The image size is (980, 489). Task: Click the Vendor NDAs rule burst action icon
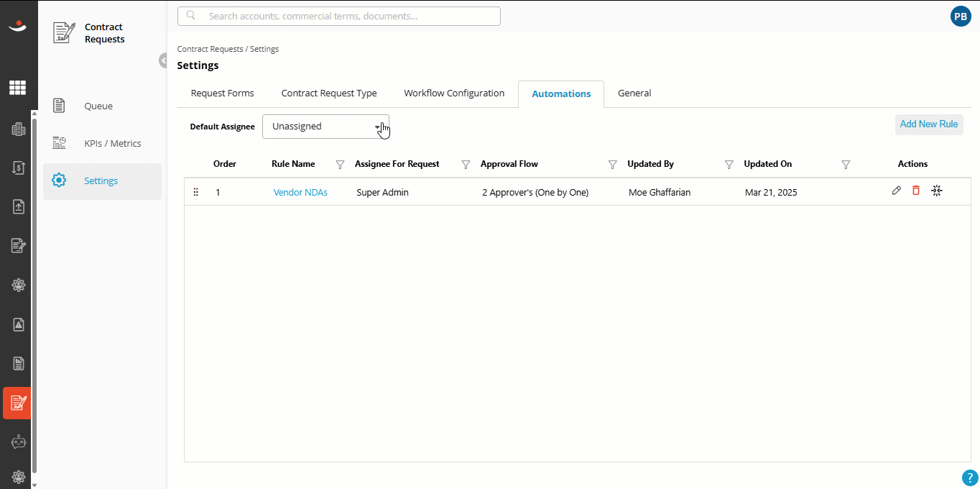(936, 191)
